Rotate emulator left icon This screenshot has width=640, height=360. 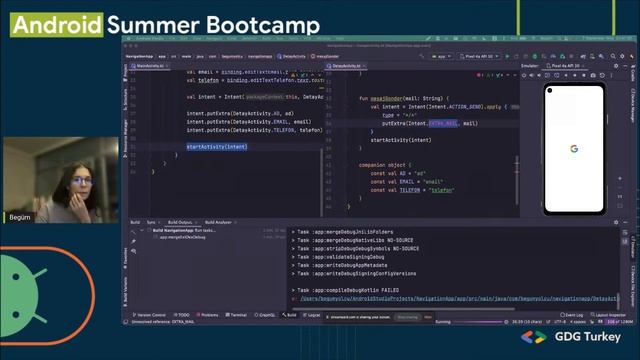click(548, 76)
